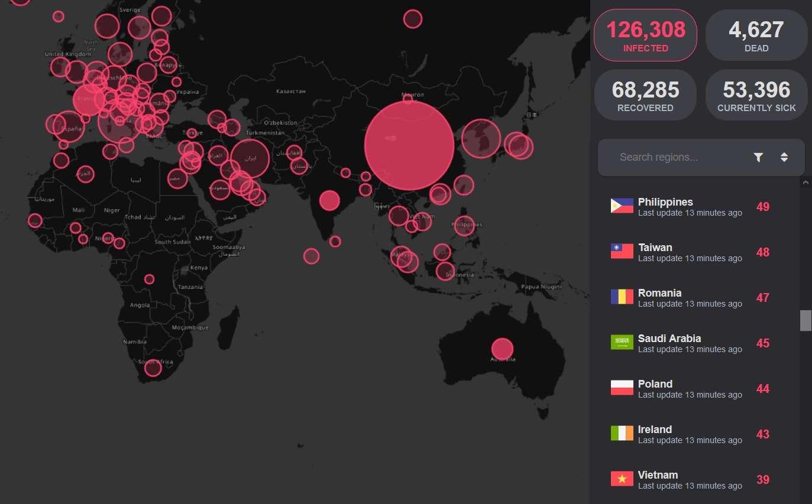Click the Taiwan flag icon
This screenshot has height=504, width=812.
622,252
